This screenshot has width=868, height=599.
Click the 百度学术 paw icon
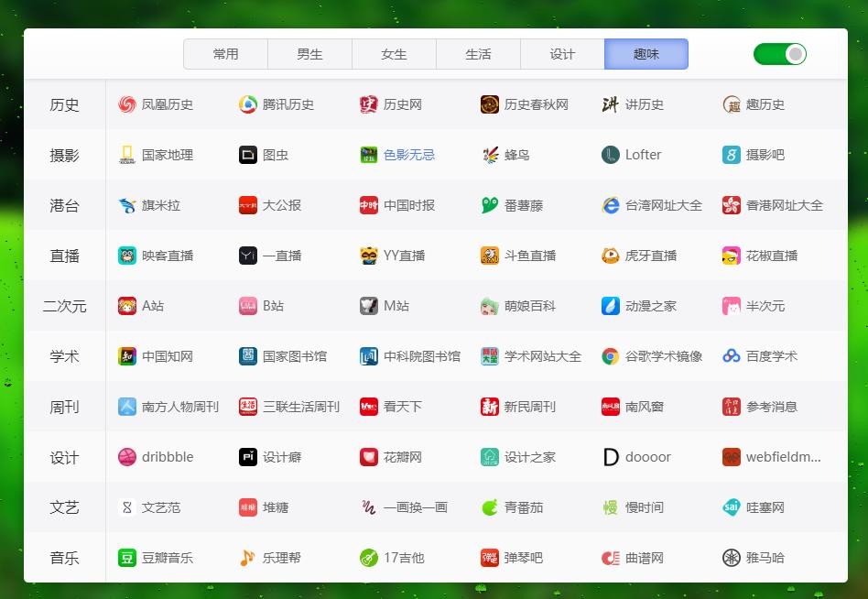pyautogui.click(x=732, y=356)
